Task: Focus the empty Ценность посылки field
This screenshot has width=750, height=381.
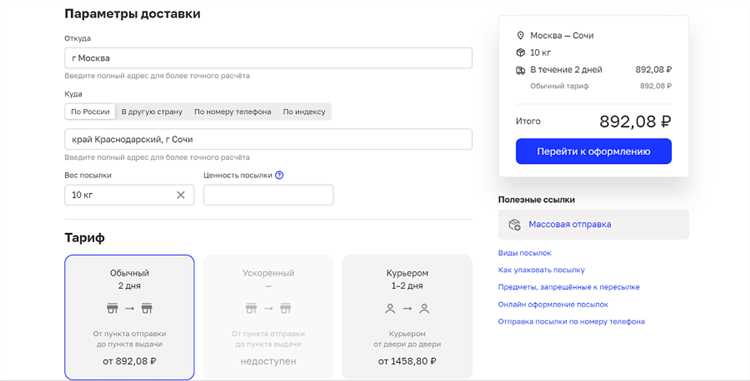Action: click(268, 195)
